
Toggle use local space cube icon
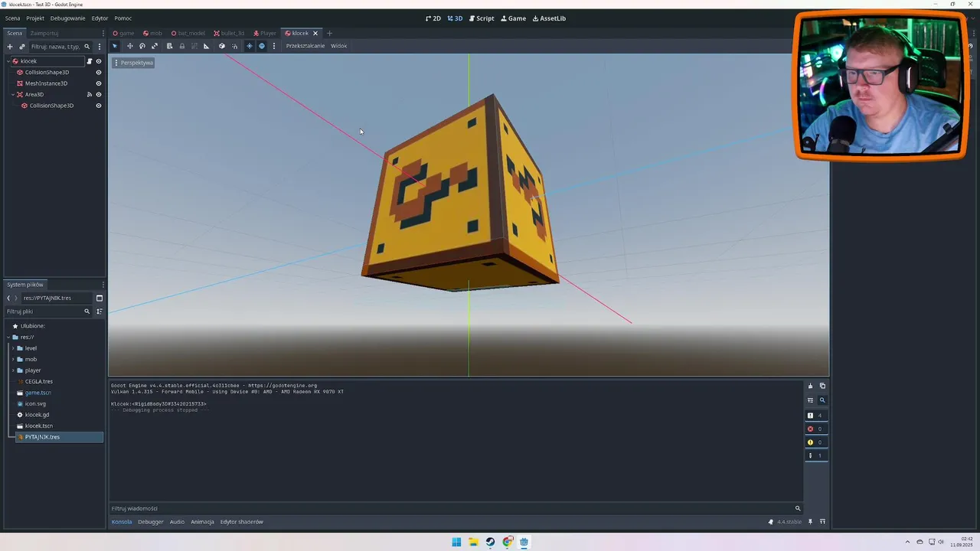[x=222, y=46]
